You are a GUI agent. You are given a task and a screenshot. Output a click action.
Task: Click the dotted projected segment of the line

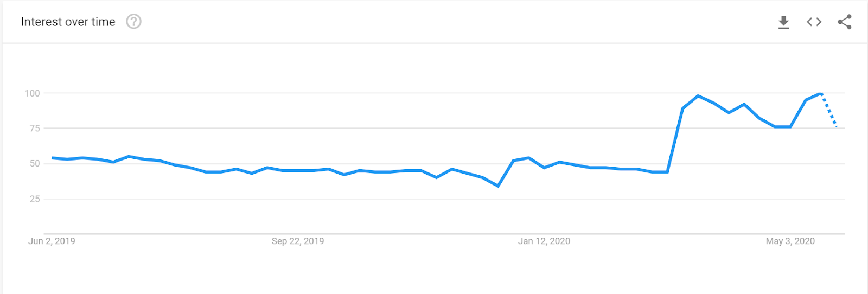coord(829,110)
